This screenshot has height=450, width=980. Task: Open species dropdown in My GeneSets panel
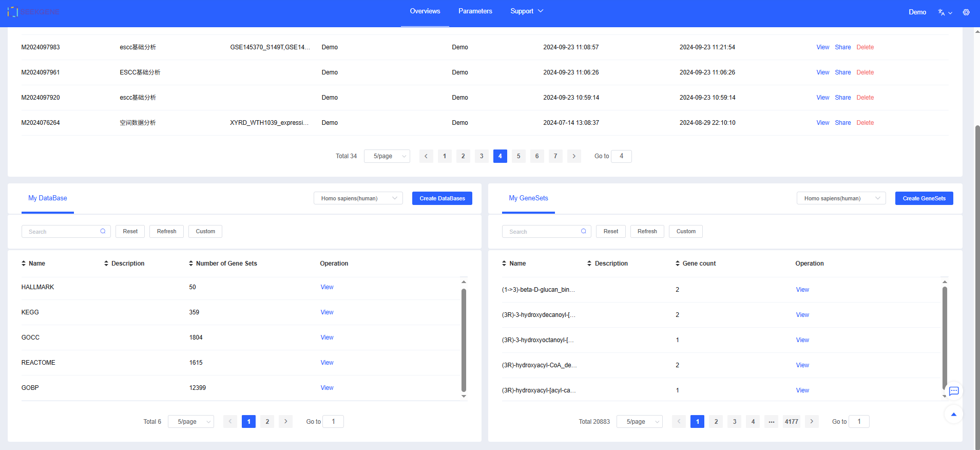pyautogui.click(x=840, y=198)
